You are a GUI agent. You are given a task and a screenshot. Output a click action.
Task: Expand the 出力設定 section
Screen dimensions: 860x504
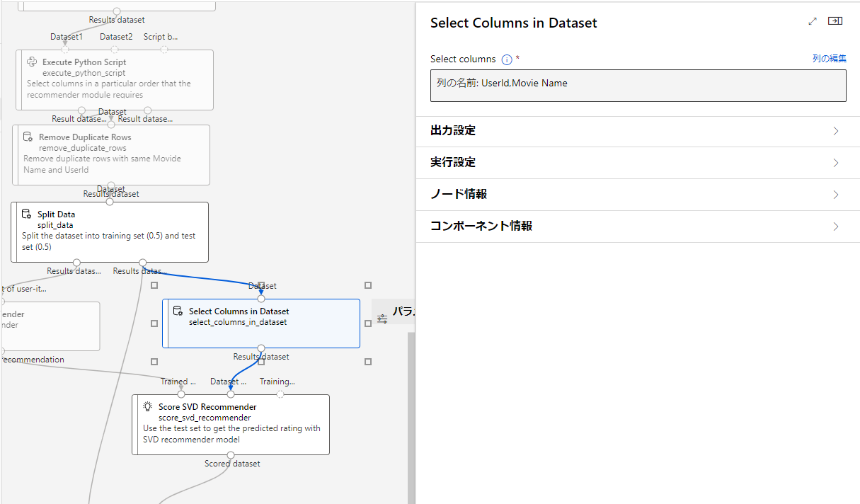(638, 131)
